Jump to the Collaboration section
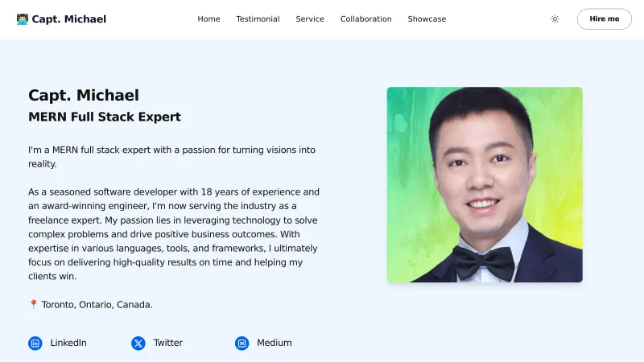644x362 pixels. tap(365, 19)
